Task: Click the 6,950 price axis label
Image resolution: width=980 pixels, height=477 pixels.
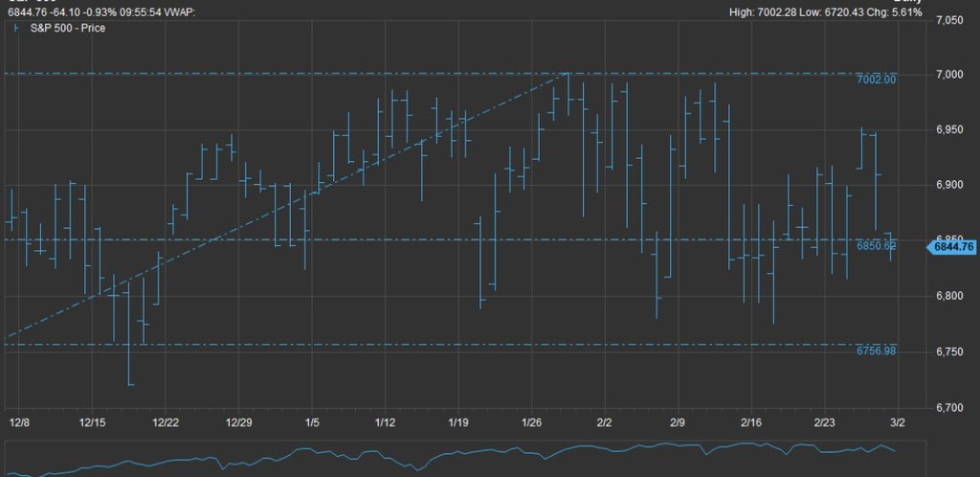Action: (949, 130)
